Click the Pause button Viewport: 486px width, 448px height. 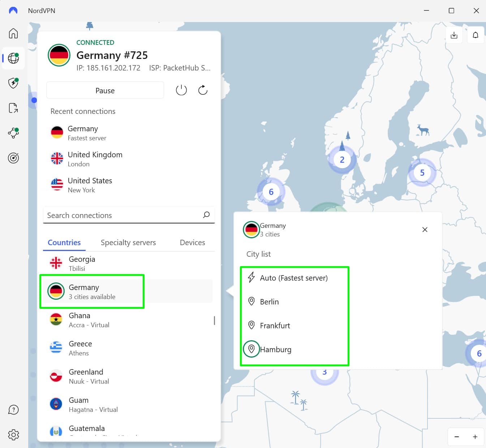(105, 90)
